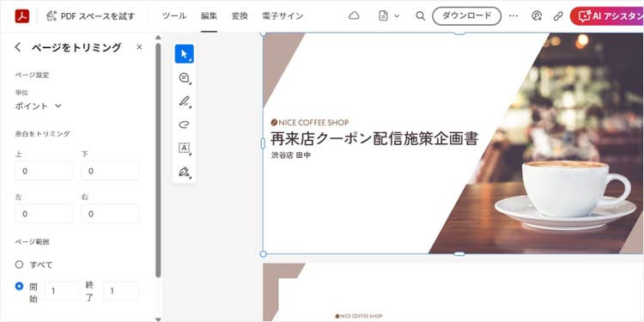Click the NICE COFFEE SHOP logo text on page one
This screenshot has height=322, width=644.
(x=310, y=123)
